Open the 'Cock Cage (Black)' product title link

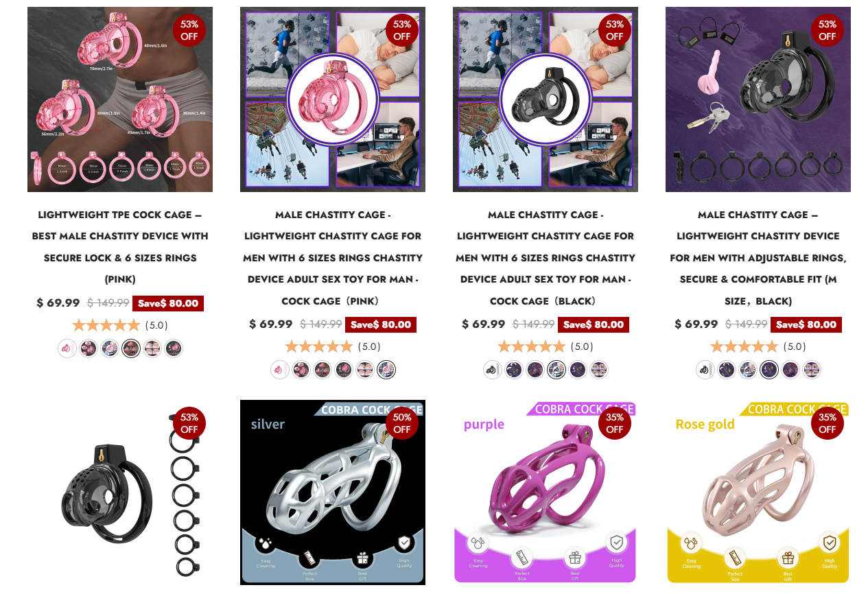point(546,258)
